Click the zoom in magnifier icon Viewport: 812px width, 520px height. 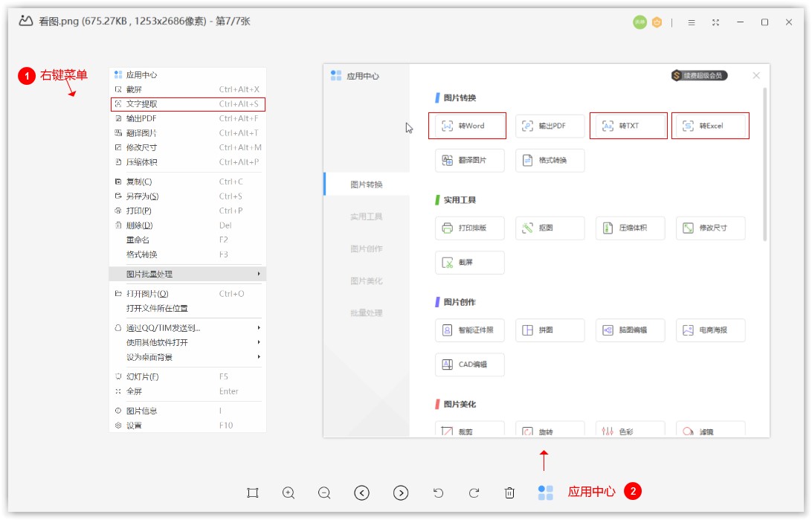tap(289, 492)
